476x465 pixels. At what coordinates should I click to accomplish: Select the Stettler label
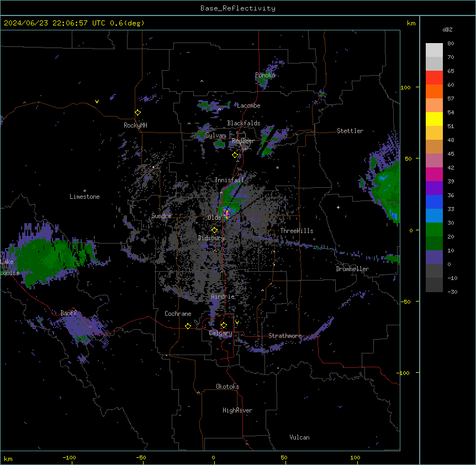point(350,131)
